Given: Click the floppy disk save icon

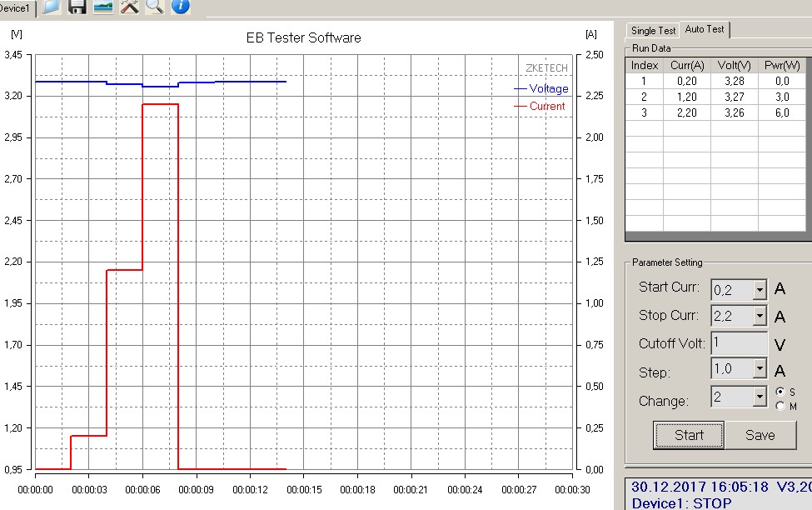Looking at the screenshot, I should click(77, 7).
